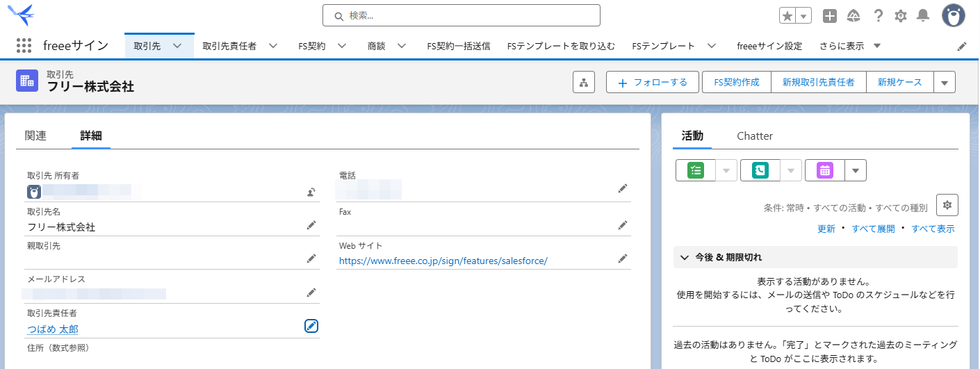This screenshot has width=980, height=369.
Task: Open the Setup gear icon
Action: (901, 15)
